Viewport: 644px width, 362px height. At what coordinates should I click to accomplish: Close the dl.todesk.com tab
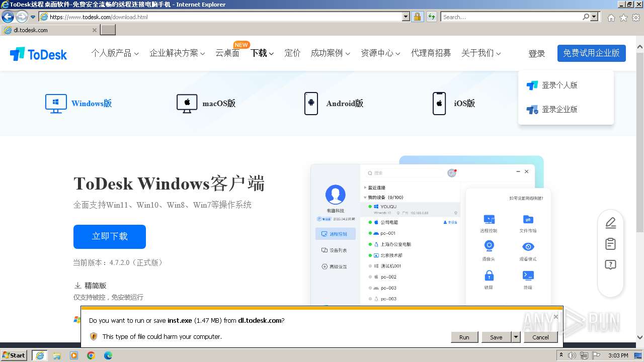[94, 30]
